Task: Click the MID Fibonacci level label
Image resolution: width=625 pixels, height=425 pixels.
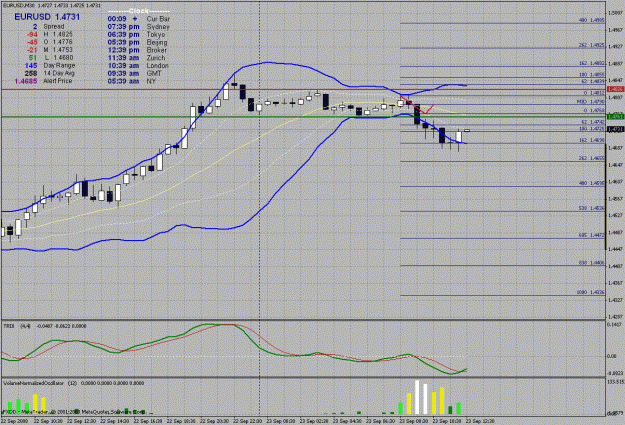Action: (591, 102)
